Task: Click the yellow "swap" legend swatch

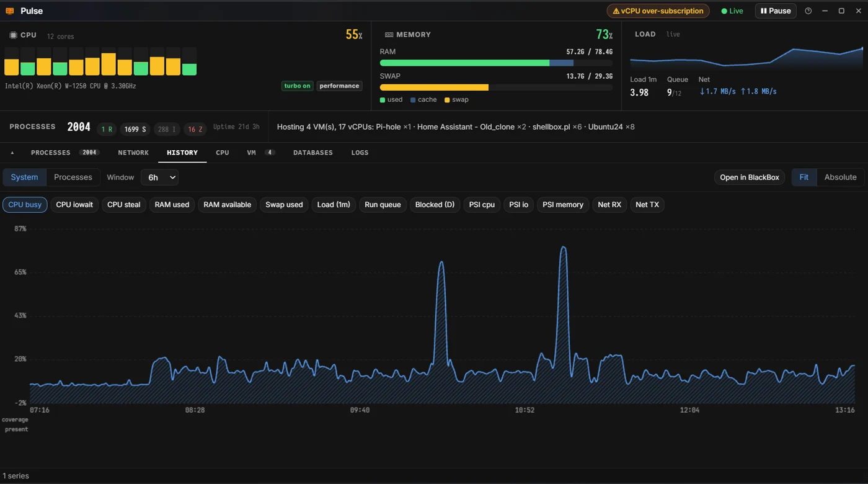Action: click(447, 100)
